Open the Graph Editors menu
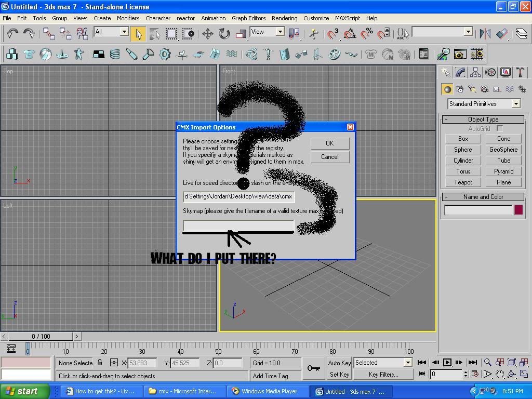The height and width of the screenshot is (399, 532). (249, 18)
